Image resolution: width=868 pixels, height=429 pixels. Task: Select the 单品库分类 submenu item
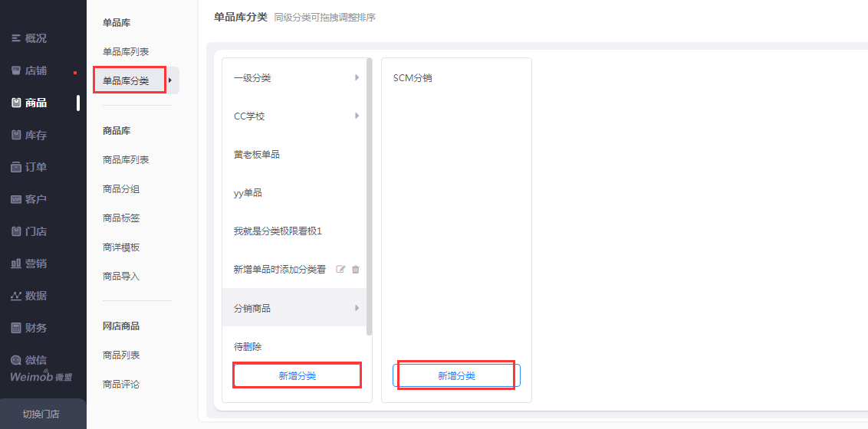[x=126, y=80]
